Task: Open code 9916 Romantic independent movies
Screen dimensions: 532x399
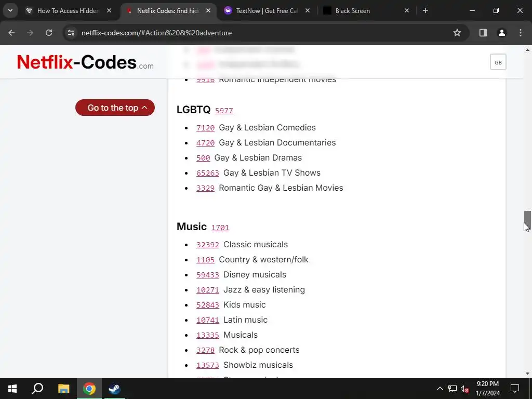Action: (x=205, y=81)
